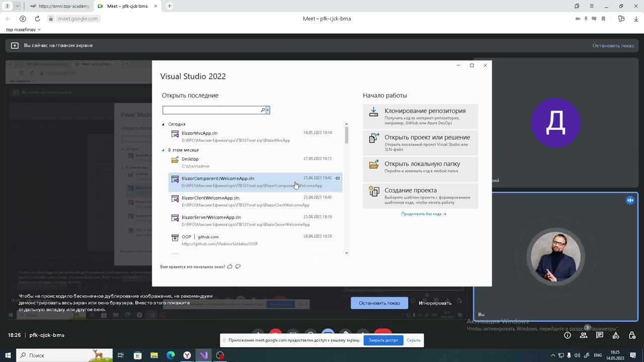Screen dimensions: 644x362
Task: Open the Desktop recent folder entry
Action: (x=255, y=162)
